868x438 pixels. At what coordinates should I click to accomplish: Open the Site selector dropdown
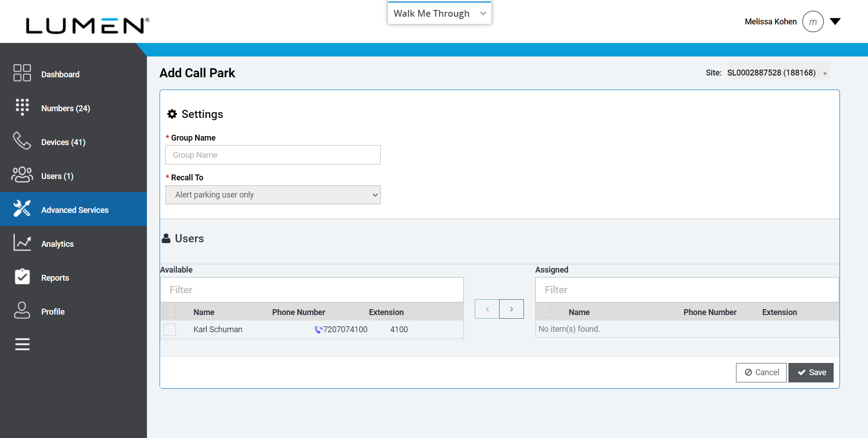coord(778,73)
